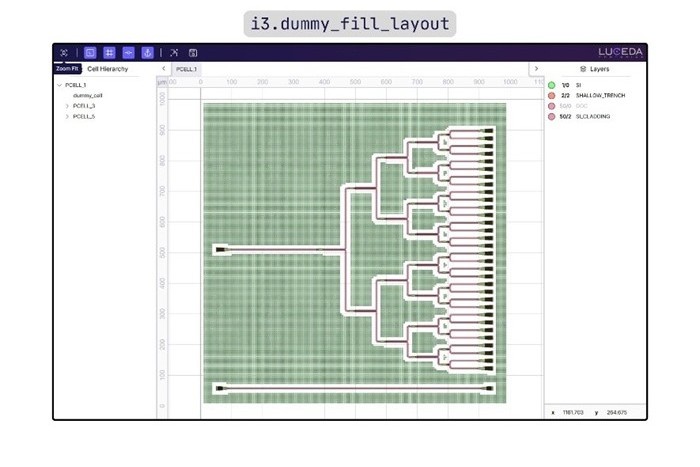Open the Cell Hierarchy panel tab
This screenshot has height=467, width=700.
click(107, 69)
